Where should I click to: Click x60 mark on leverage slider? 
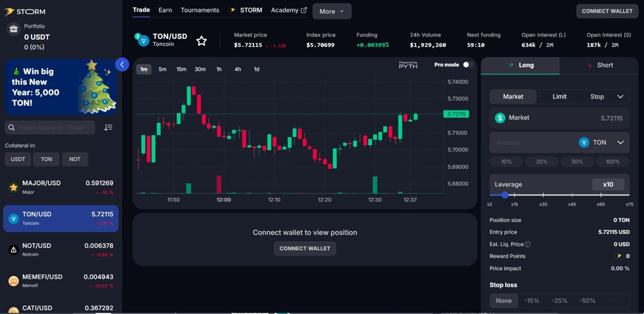tap(600, 204)
